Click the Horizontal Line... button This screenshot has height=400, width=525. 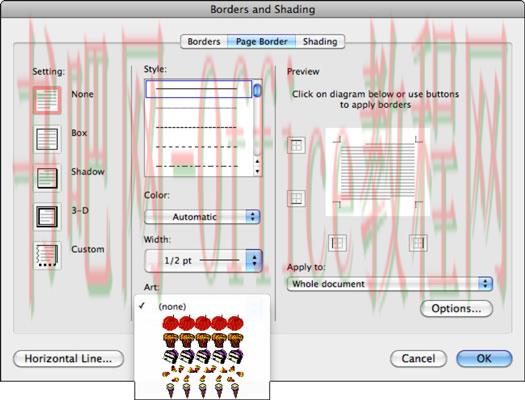coord(68,358)
